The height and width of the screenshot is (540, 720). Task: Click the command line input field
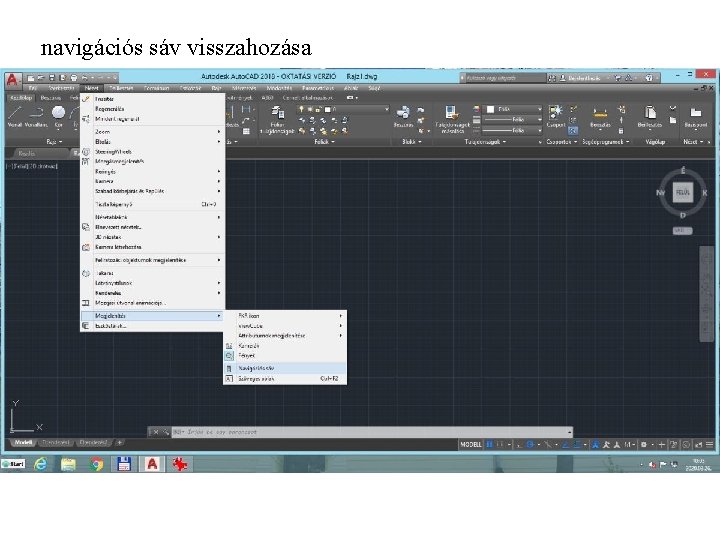372,432
